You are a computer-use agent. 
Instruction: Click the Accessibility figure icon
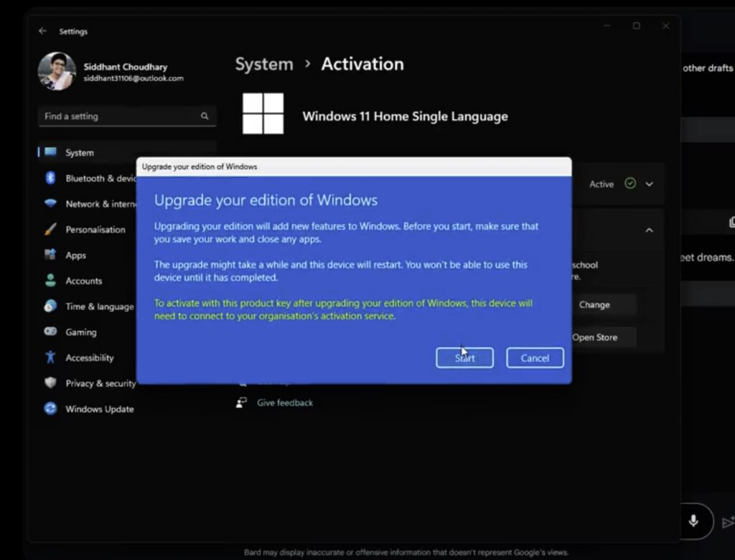pos(50,357)
